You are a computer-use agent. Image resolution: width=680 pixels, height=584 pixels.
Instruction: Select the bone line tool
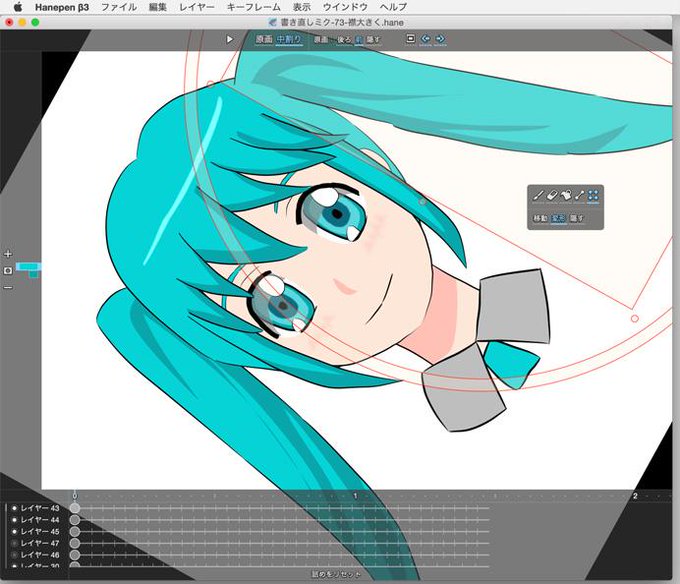click(x=579, y=196)
